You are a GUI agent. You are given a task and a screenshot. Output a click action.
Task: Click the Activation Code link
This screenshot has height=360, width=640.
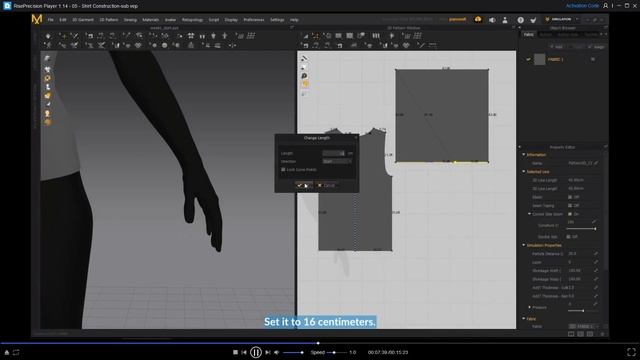tap(582, 6)
